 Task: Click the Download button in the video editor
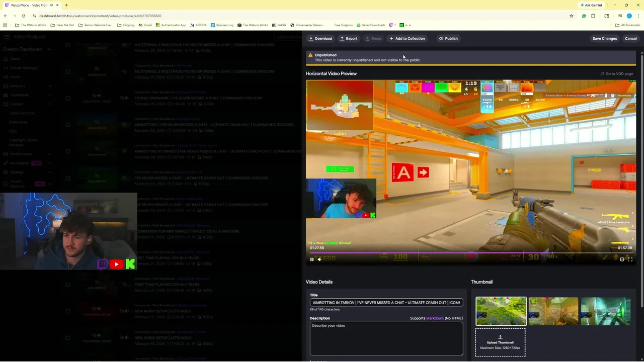320,38
